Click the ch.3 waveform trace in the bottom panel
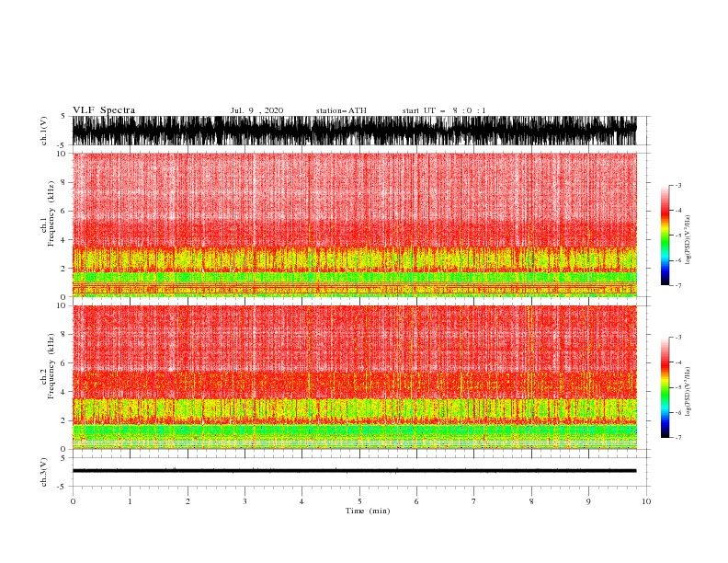The width and height of the screenshot is (728, 563). point(354,471)
